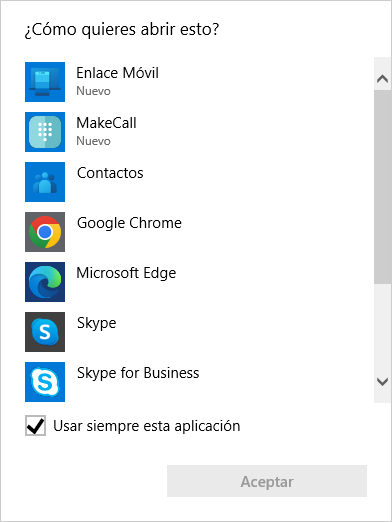The image size is (392, 522).
Task: Pick the Skype for Business icon
Action: (x=45, y=382)
